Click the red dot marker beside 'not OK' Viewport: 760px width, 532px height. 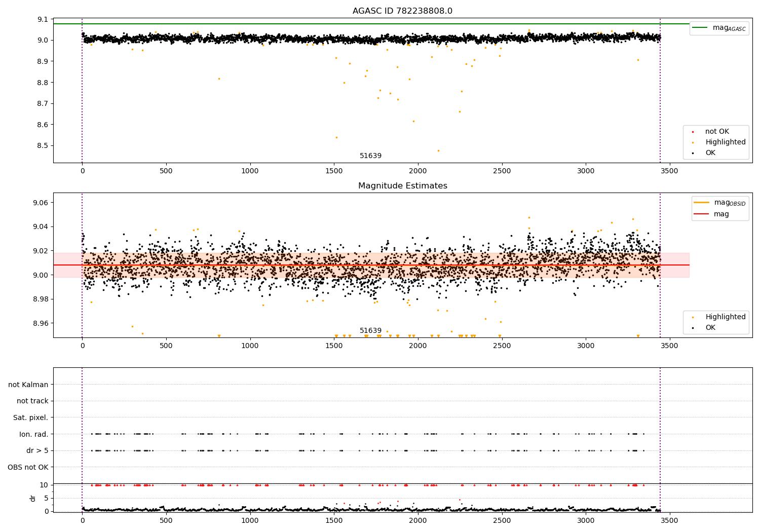pyautogui.click(x=693, y=132)
